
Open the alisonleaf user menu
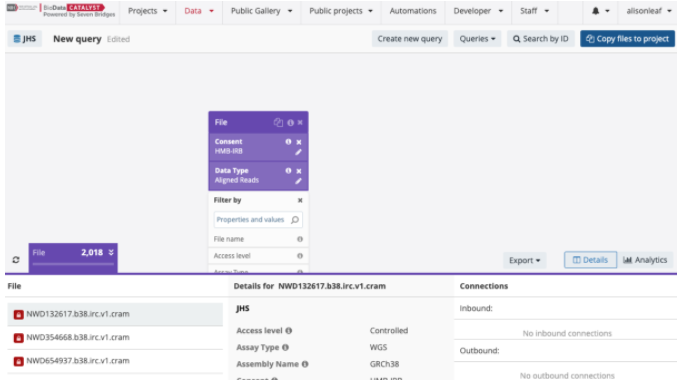(x=649, y=11)
